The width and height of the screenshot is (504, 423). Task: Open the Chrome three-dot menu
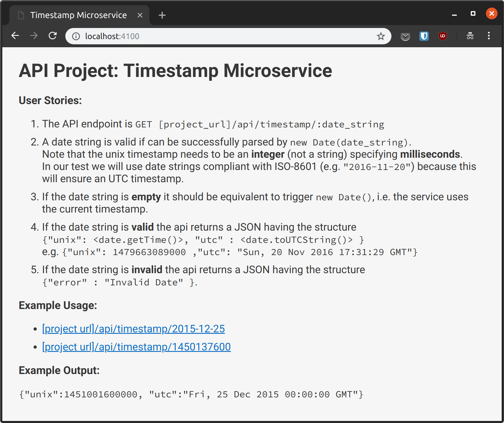pos(489,36)
